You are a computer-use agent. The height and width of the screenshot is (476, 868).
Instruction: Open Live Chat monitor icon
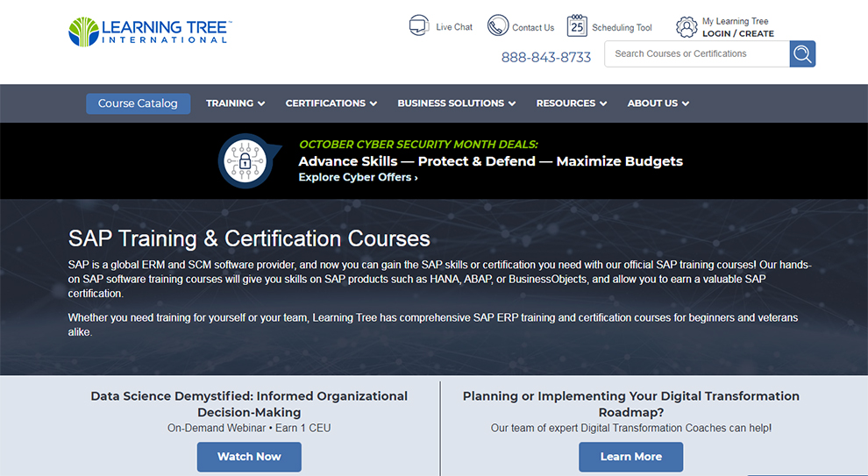(419, 26)
